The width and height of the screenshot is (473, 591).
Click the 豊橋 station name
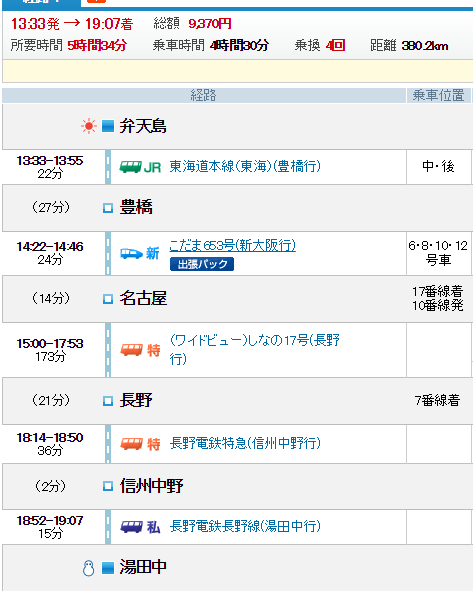[x=136, y=207]
